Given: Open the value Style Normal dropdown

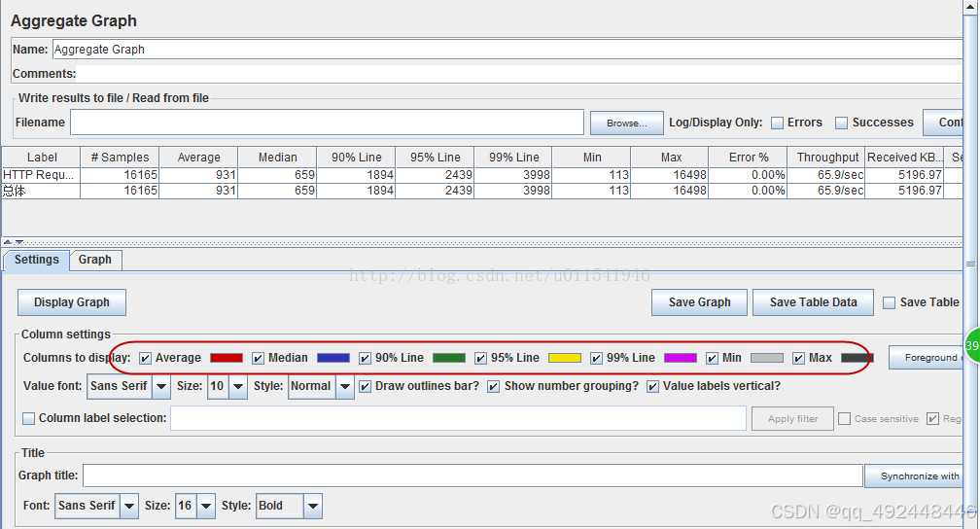Looking at the screenshot, I should 344,386.
